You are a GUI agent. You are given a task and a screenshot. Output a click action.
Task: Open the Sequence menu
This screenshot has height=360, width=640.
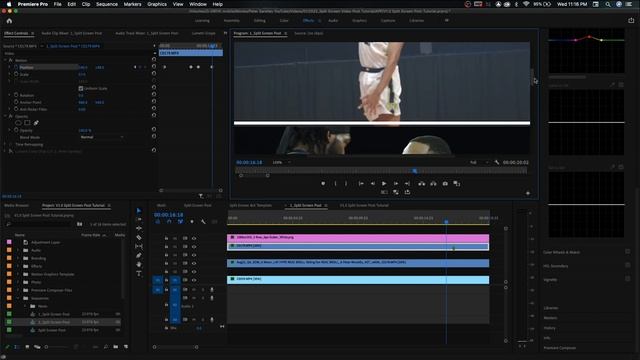tap(107, 4)
